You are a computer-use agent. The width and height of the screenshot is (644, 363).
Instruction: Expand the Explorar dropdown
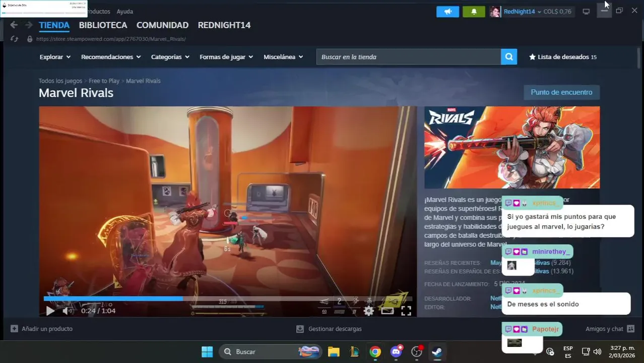(x=55, y=57)
